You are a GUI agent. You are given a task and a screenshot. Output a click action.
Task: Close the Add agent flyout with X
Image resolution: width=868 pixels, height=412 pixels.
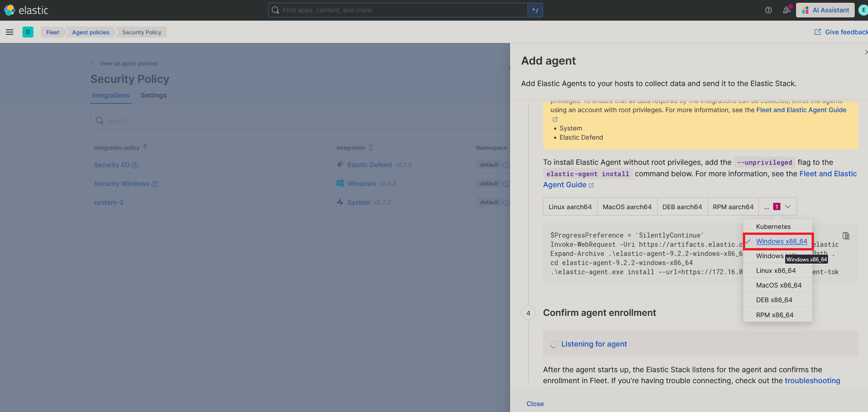[x=866, y=52]
